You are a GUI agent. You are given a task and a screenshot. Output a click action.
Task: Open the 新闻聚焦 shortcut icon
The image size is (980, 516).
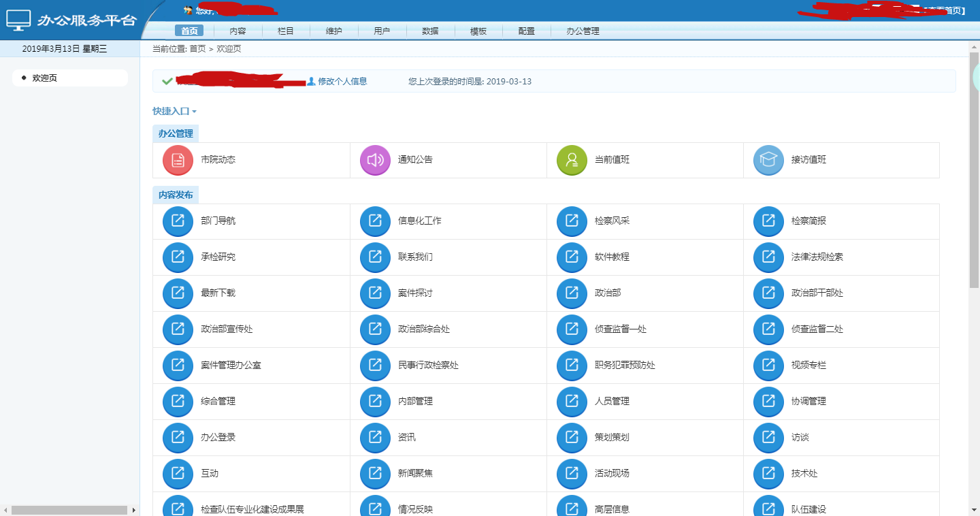tap(375, 474)
